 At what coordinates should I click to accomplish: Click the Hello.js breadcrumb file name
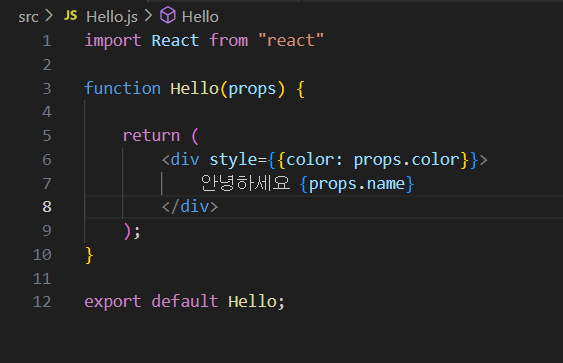112,17
